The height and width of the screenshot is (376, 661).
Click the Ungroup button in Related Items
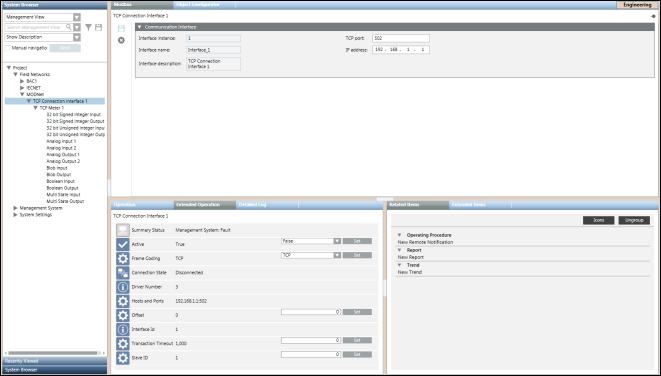[x=634, y=220]
